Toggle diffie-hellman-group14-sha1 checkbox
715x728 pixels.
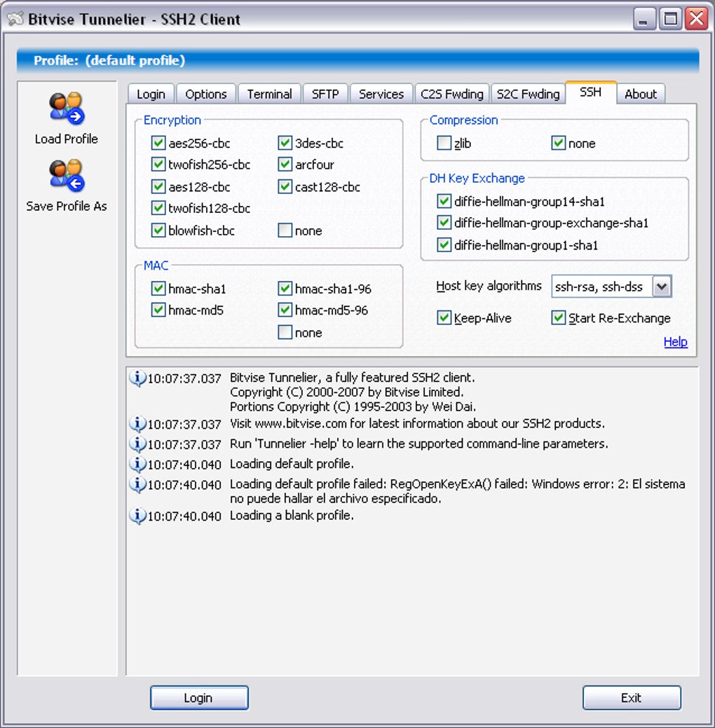tap(444, 201)
